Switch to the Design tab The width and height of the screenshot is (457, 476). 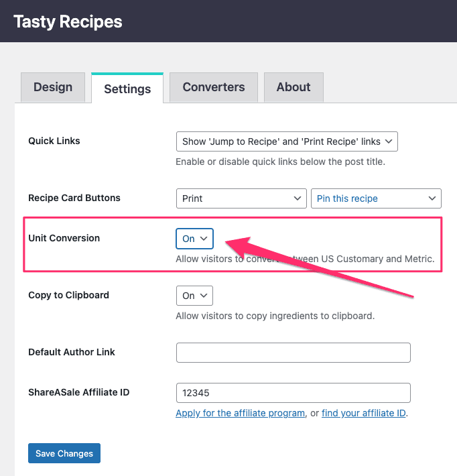coord(53,87)
